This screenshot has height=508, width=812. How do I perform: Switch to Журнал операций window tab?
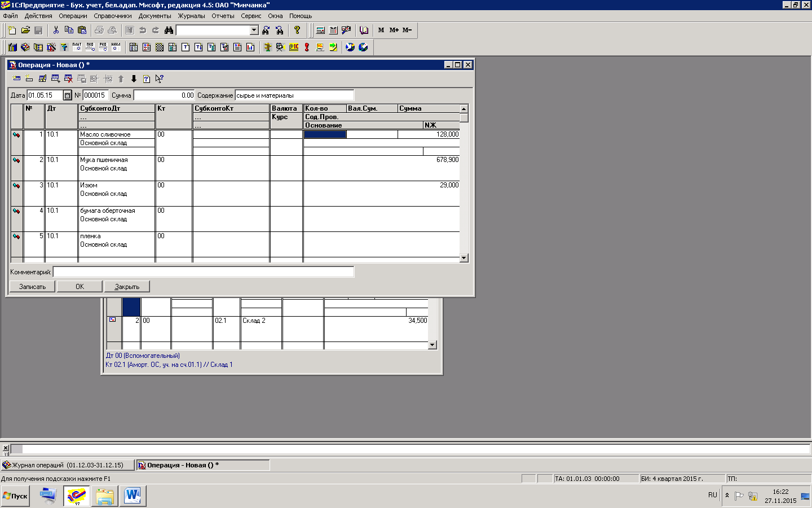pos(68,465)
